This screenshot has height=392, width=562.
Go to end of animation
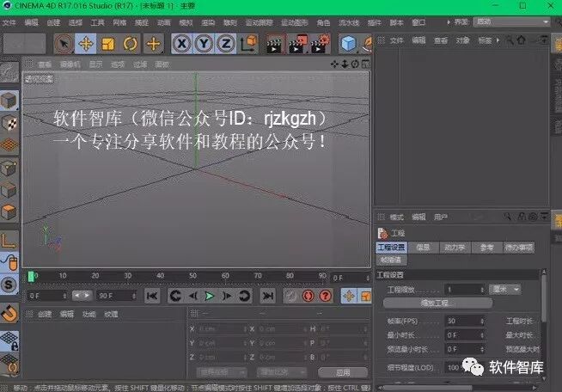(268, 296)
